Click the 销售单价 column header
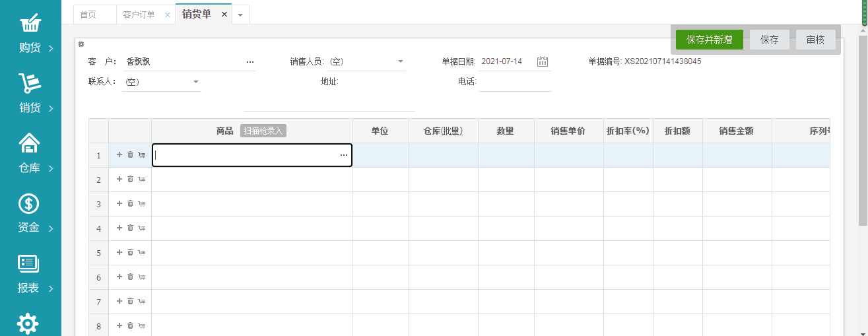 (568, 131)
